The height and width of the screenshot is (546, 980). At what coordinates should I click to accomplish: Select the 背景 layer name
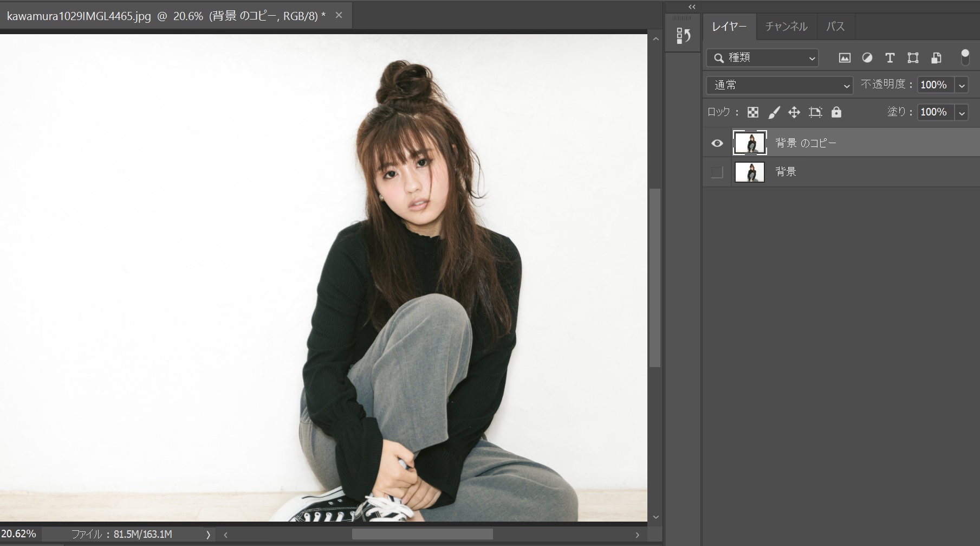pos(786,172)
